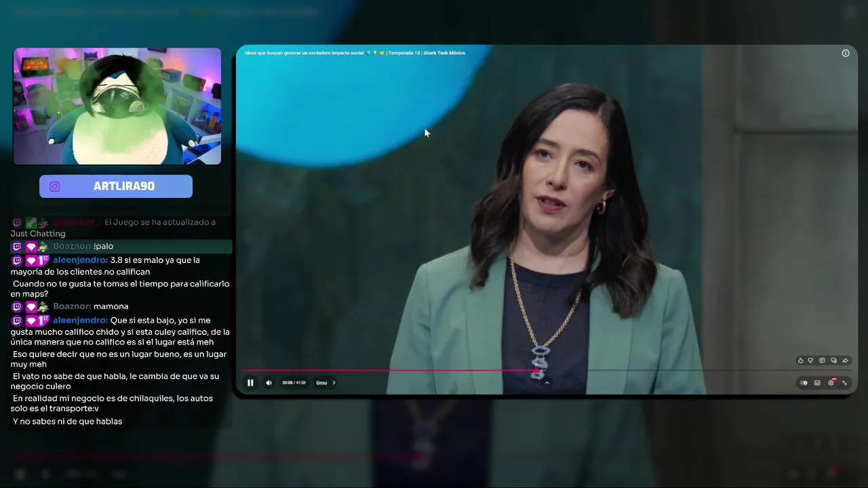Expand the panel with the upward chevron
Screen dimensions: 868x488
point(547,383)
